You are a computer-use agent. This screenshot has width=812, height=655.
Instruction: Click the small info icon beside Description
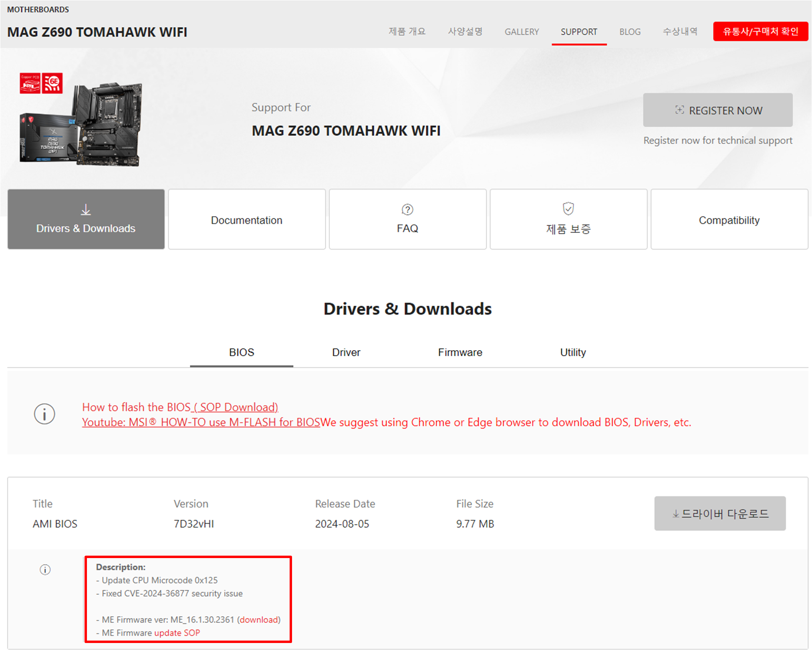tap(45, 569)
